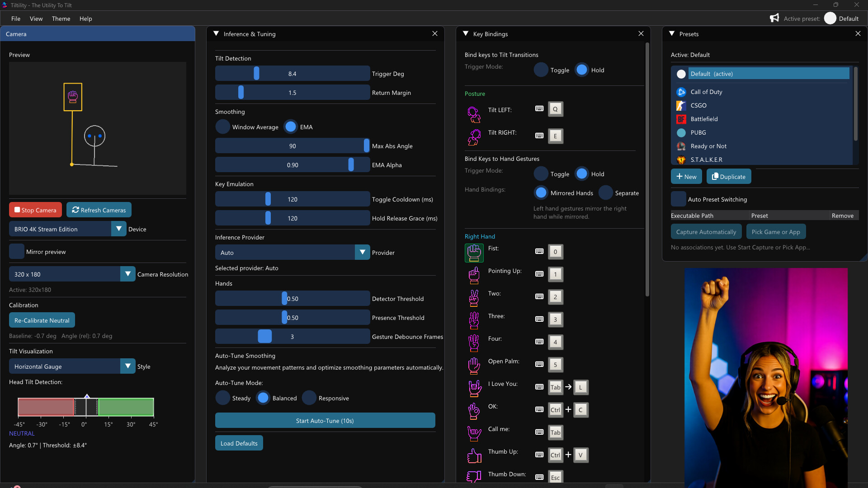This screenshot has width=868, height=488.
Task: Select the Fist gesture icon
Action: [x=474, y=253]
